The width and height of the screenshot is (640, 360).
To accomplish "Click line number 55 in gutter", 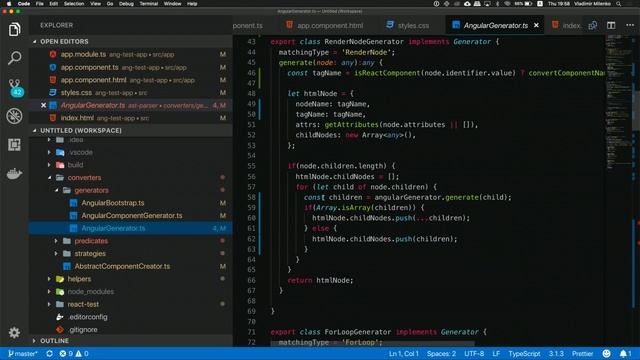I will click(251, 166).
